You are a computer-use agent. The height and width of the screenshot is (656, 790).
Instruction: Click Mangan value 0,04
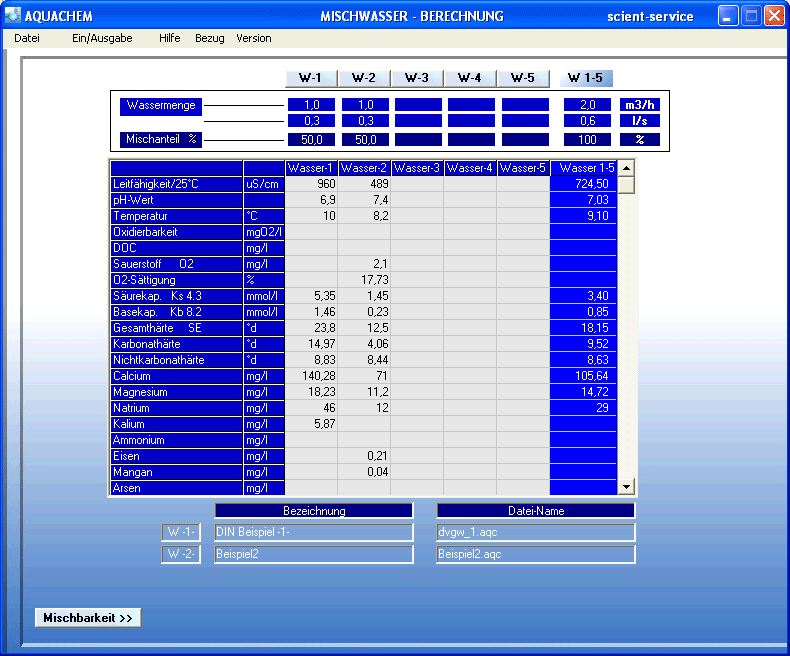click(x=364, y=472)
